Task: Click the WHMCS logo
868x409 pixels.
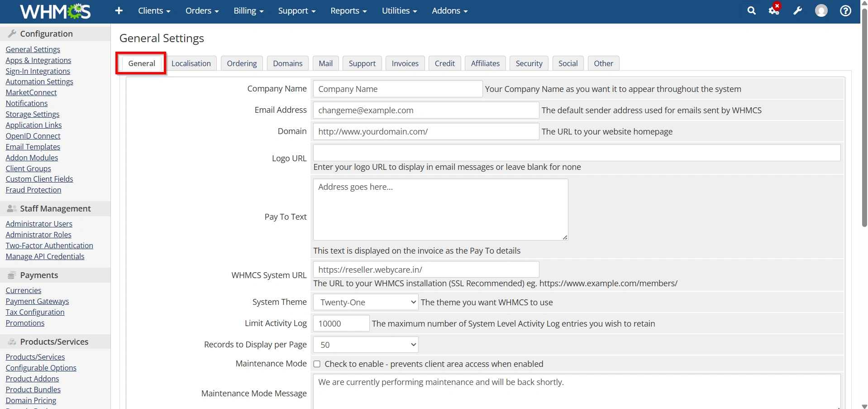Action: pyautogui.click(x=55, y=11)
